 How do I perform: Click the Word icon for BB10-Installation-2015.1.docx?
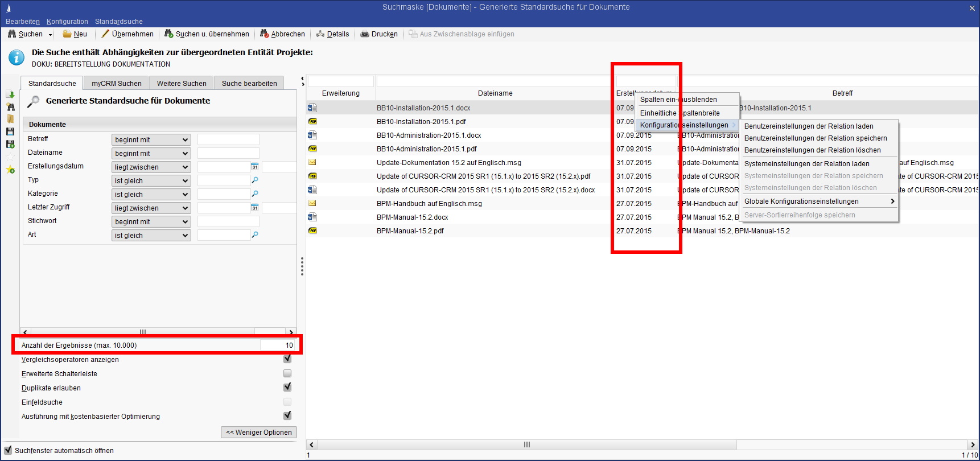click(x=312, y=108)
